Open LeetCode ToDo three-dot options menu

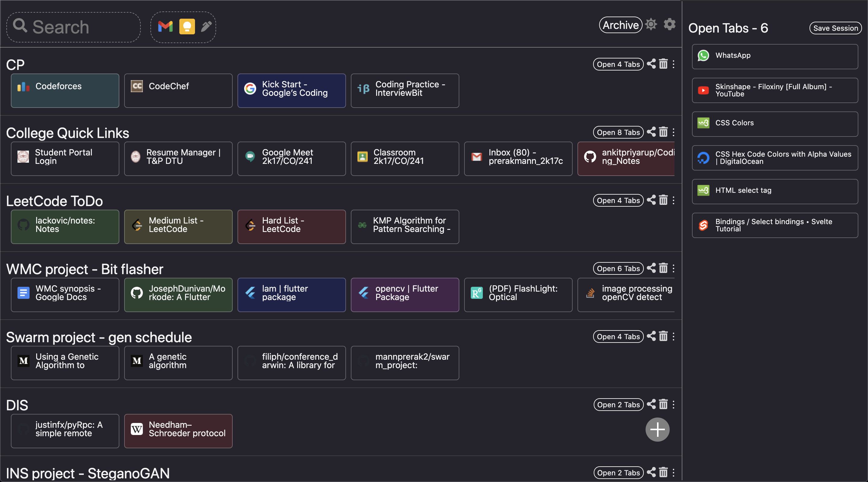(673, 200)
